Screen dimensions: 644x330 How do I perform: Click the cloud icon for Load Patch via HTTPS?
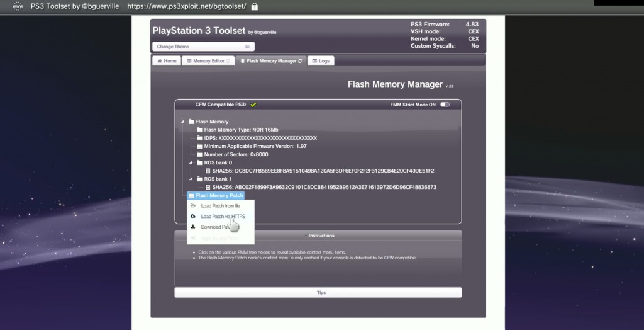[193, 217]
